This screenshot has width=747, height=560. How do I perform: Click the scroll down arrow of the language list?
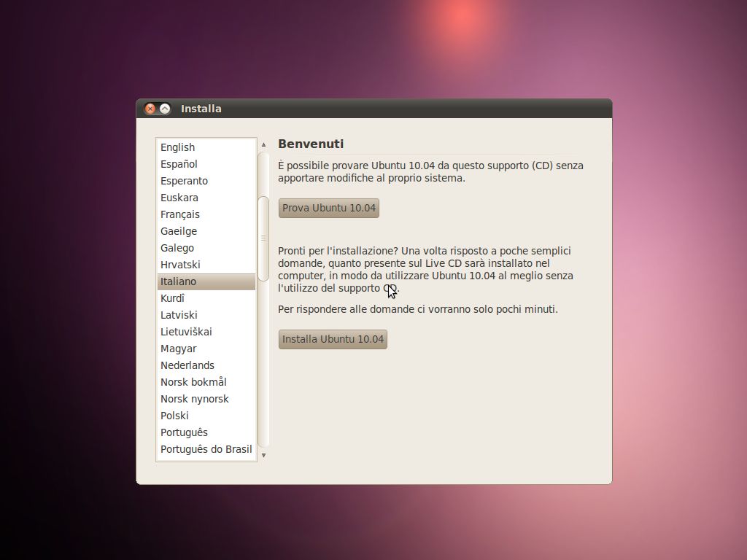click(x=263, y=455)
